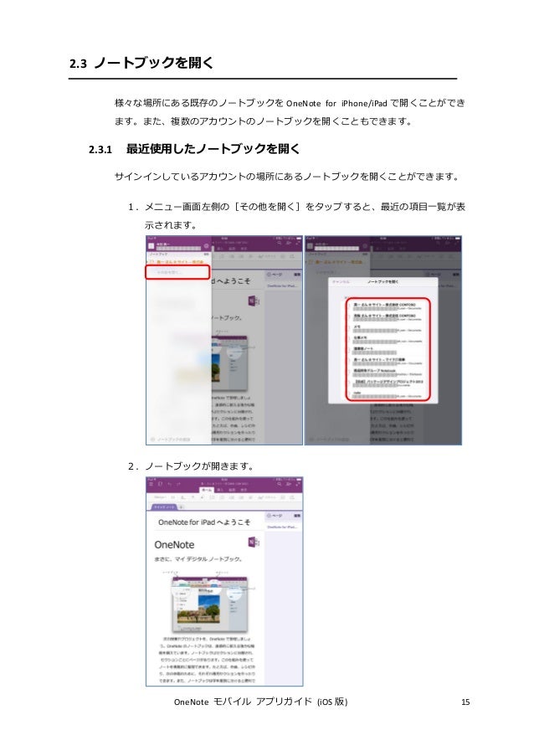This screenshot has width=534, height=756.
Task: Open orange notebook entry in top-left sidebar
Action: point(177,261)
